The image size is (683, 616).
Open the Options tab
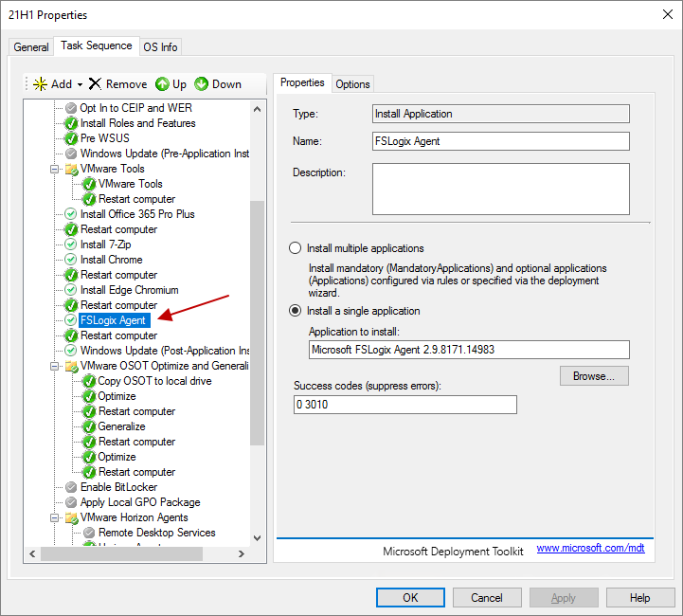[x=352, y=84]
